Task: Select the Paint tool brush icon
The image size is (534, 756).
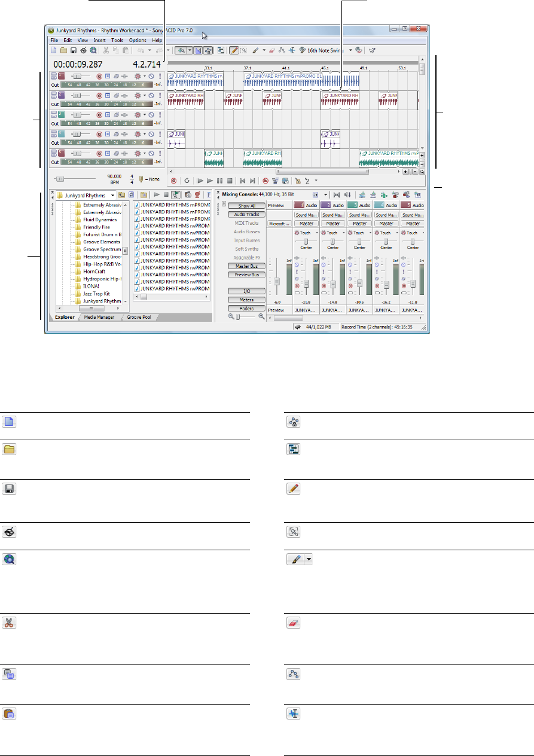Action: pos(255,51)
